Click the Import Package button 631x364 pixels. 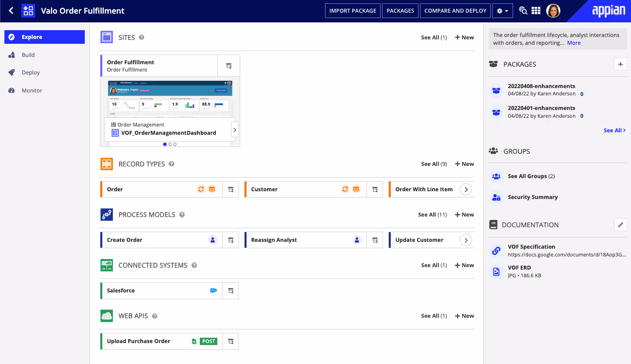[353, 11]
